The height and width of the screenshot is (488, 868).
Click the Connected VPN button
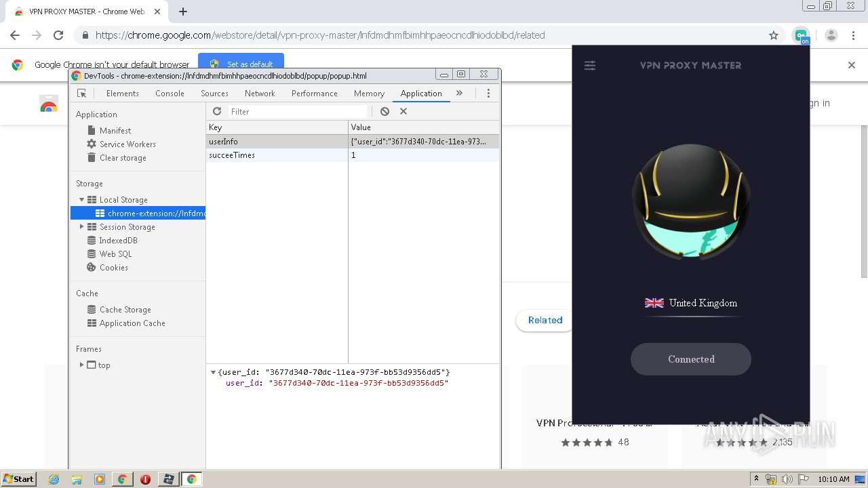691,359
